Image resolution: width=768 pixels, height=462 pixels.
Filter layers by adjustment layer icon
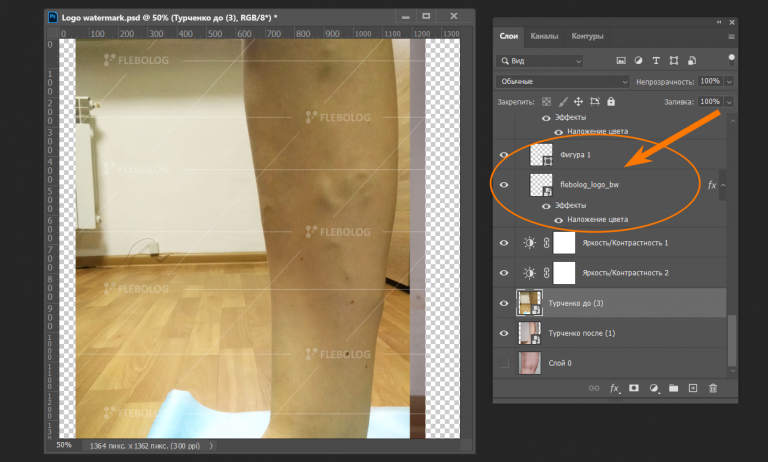click(638, 61)
